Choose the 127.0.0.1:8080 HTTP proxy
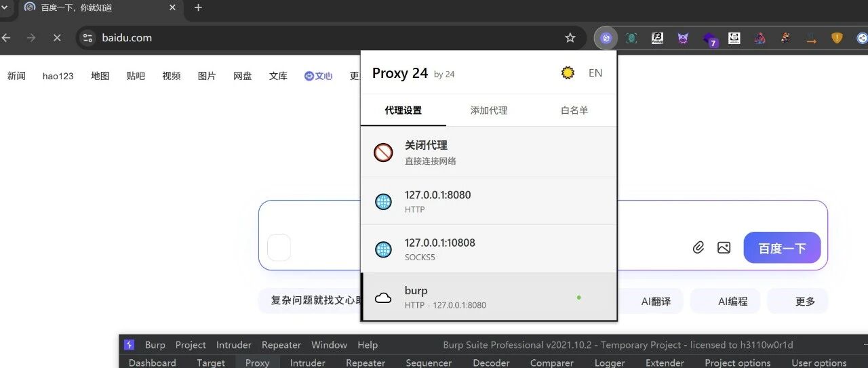This screenshot has height=368, width=868. [489, 201]
